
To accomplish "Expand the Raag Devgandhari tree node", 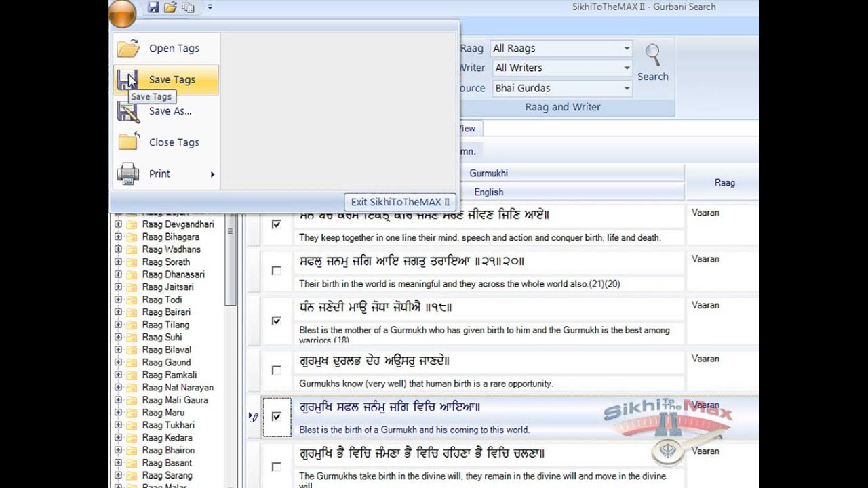I will coord(118,224).
